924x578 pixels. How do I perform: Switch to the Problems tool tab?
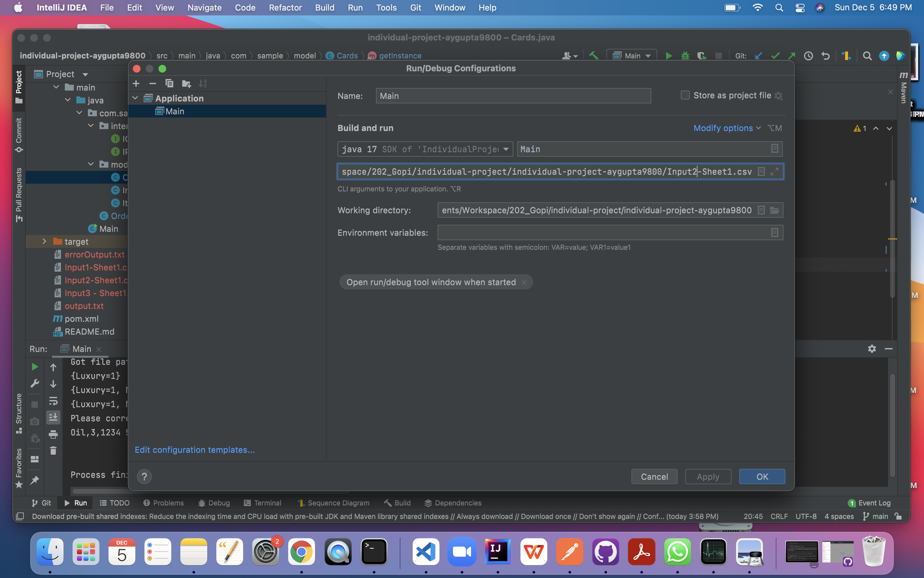click(163, 503)
